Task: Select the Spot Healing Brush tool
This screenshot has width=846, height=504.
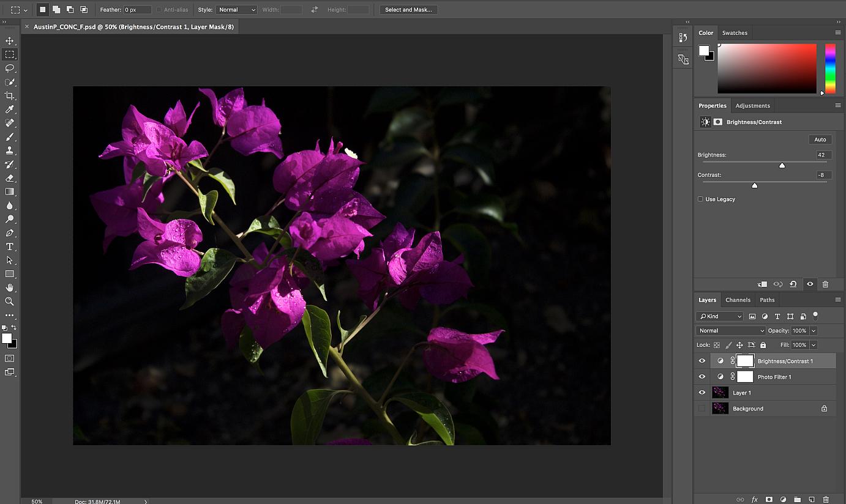Action: (x=10, y=123)
